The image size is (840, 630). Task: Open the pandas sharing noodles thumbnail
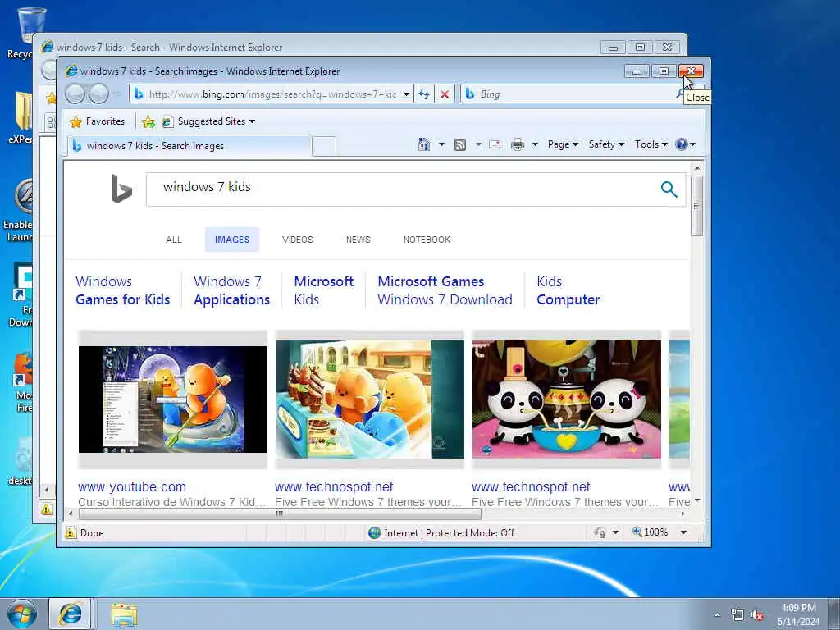(x=567, y=399)
